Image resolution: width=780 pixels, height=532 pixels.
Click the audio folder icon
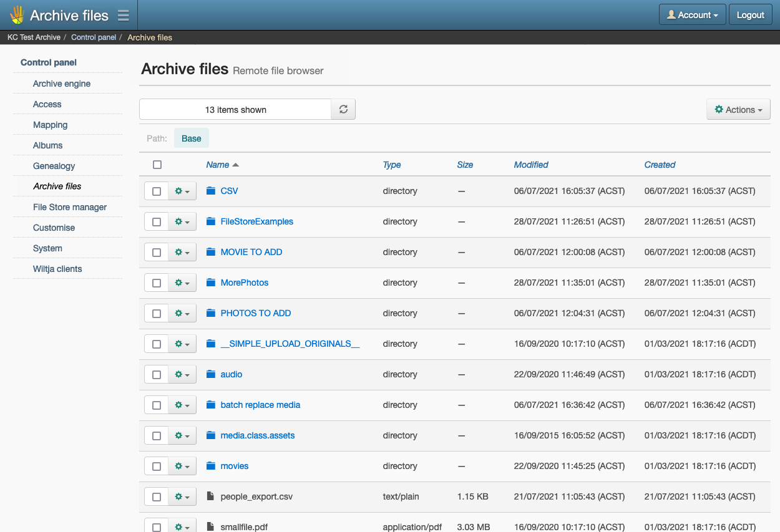pyautogui.click(x=211, y=374)
